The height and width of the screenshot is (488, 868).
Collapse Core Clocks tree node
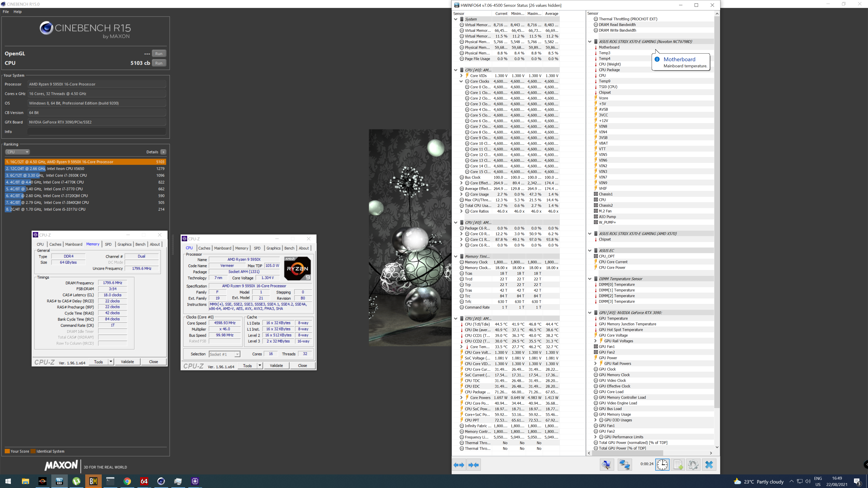(x=461, y=82)
